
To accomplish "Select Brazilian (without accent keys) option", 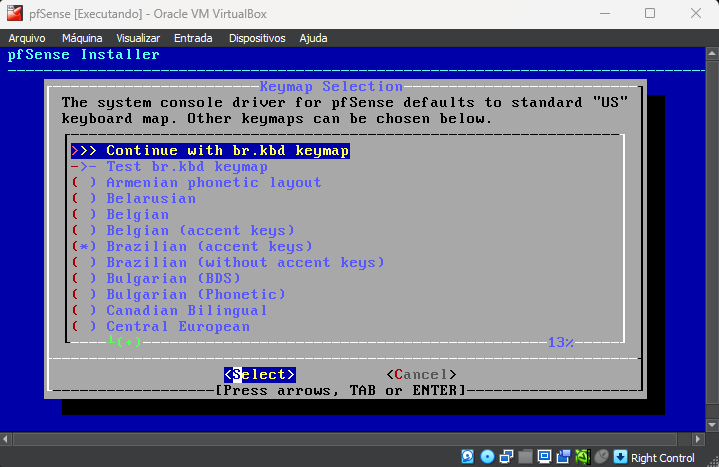I will point(228,263).
